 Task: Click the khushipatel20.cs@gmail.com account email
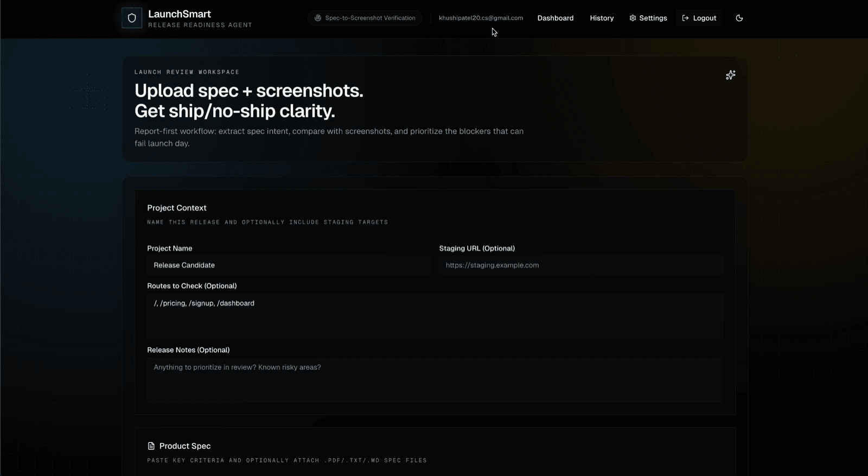coord(481,18)
